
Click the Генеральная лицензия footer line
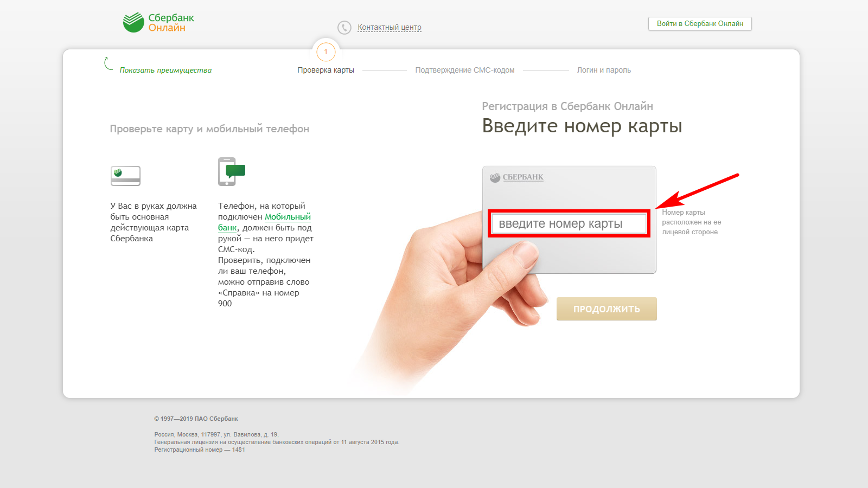277,442
